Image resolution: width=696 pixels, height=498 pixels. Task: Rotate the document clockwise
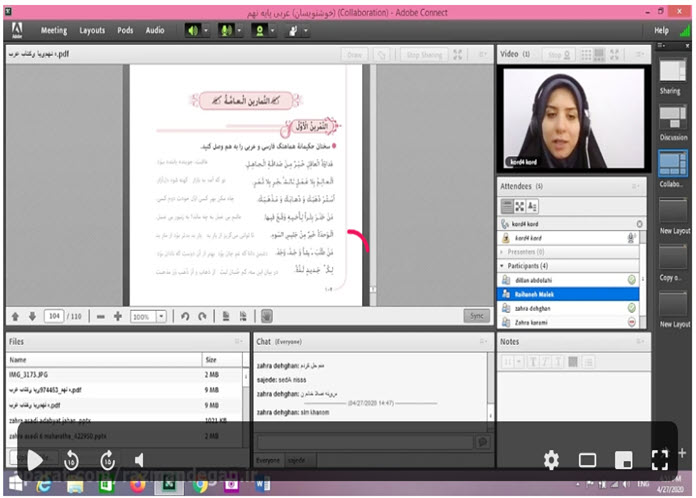click(x=202, y=316)
